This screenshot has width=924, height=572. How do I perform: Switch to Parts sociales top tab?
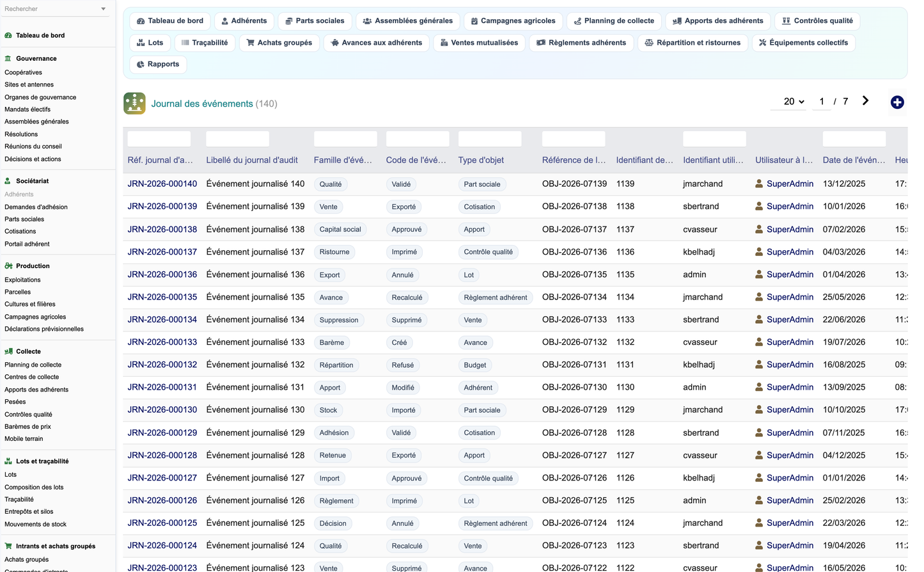tap(315, 21)
